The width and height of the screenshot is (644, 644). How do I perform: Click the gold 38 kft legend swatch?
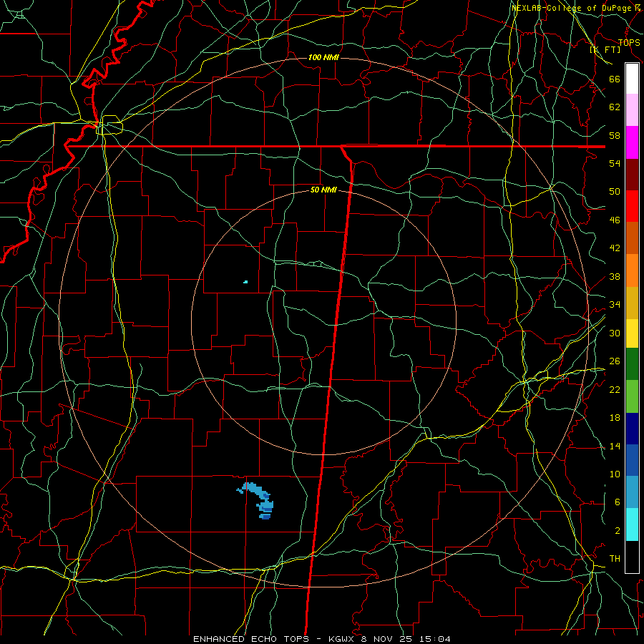632,303
